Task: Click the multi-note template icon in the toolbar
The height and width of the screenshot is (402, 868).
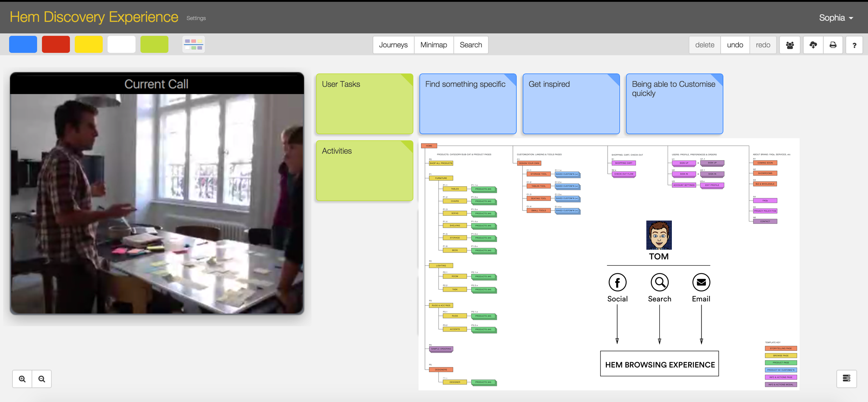Action: tap(193, 44)
